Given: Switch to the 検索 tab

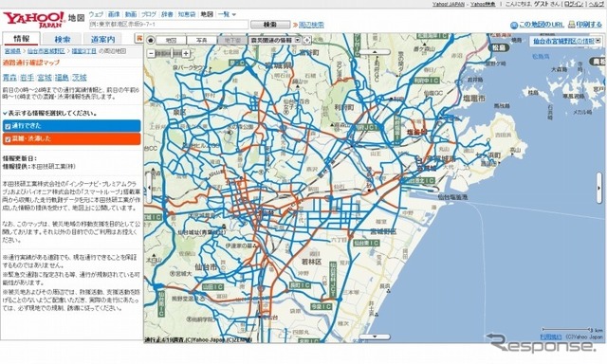Looking at the screenshot, I should pyautogui.click(x=62, y=39).
